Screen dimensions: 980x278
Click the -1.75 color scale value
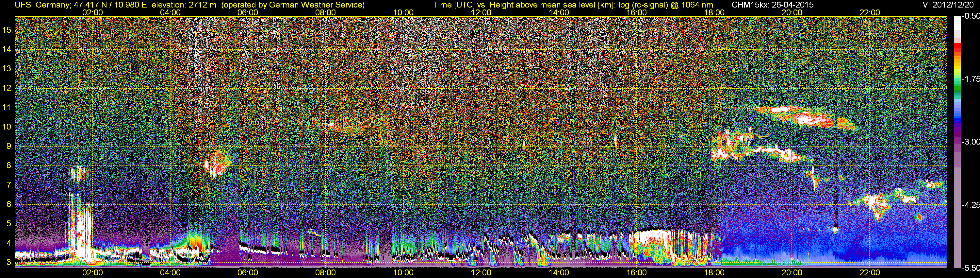point(971,79)
